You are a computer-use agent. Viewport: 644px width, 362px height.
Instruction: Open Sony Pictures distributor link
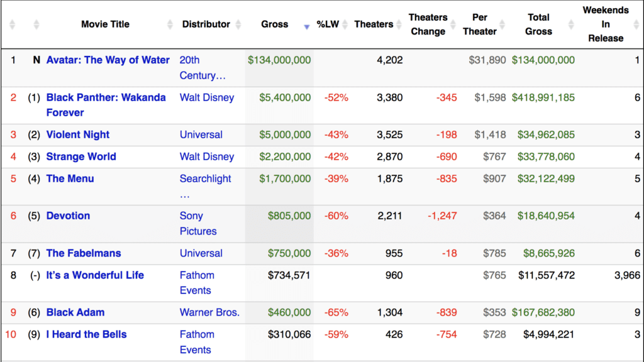(198, 223)
